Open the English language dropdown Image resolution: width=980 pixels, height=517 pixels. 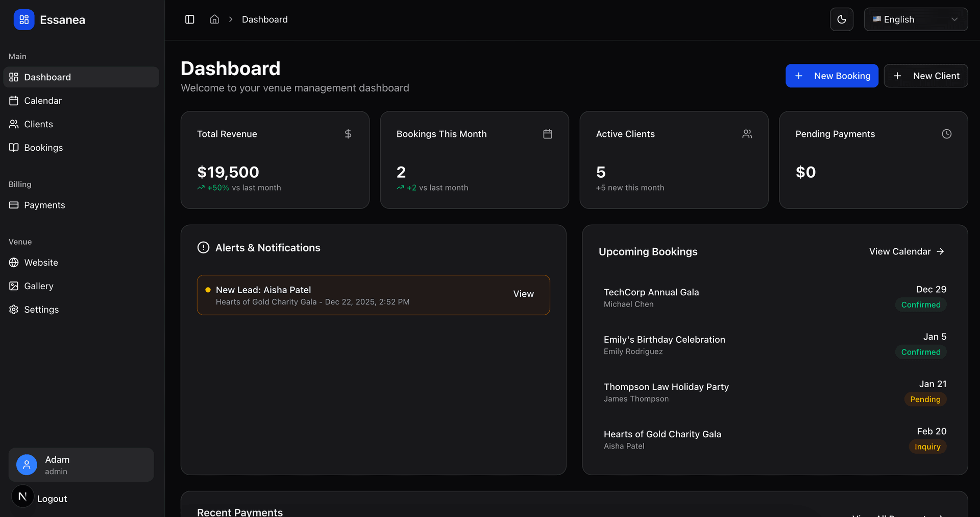click(x=916, y=19)
